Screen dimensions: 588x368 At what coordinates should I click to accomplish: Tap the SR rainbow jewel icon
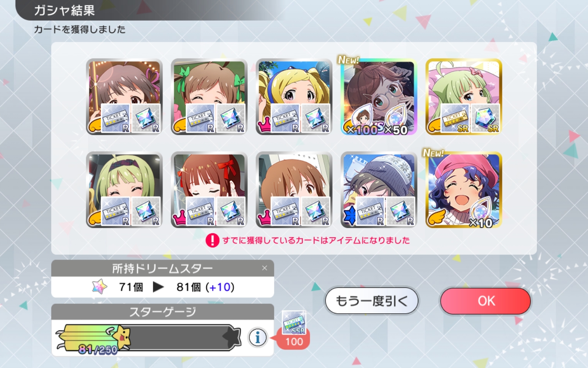[x=486, y=118]
